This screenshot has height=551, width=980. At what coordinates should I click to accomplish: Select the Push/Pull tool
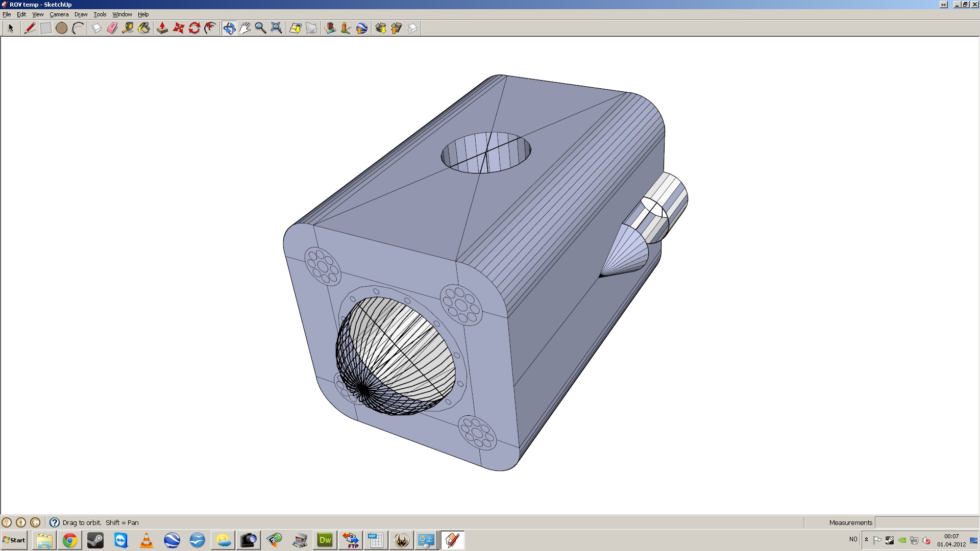click(162, 28)
